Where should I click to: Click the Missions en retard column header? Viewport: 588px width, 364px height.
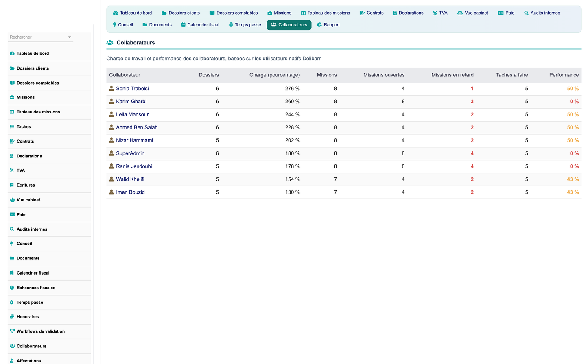click(452, 75)
